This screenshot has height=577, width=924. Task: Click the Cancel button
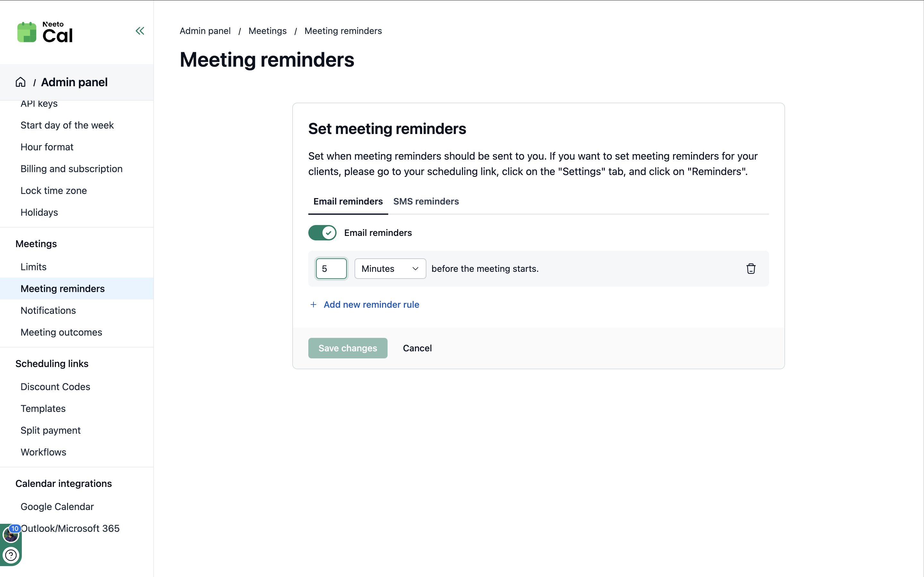click(x=417, y=348)
